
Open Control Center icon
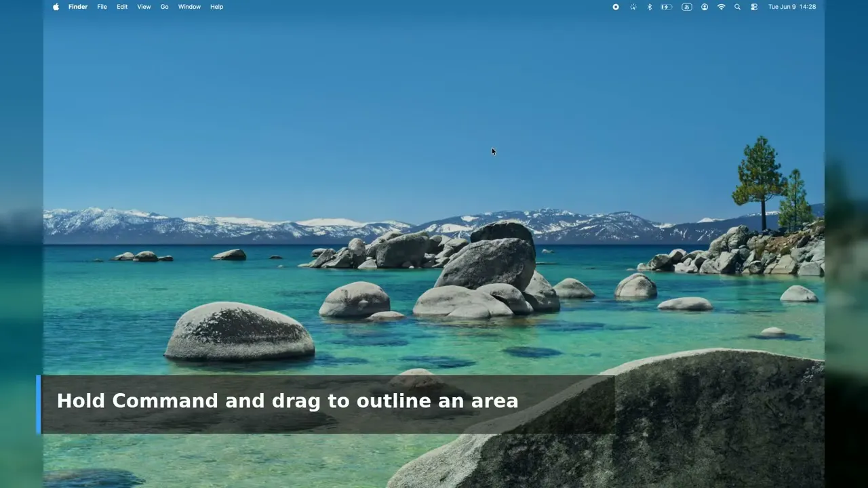point(754,7)
